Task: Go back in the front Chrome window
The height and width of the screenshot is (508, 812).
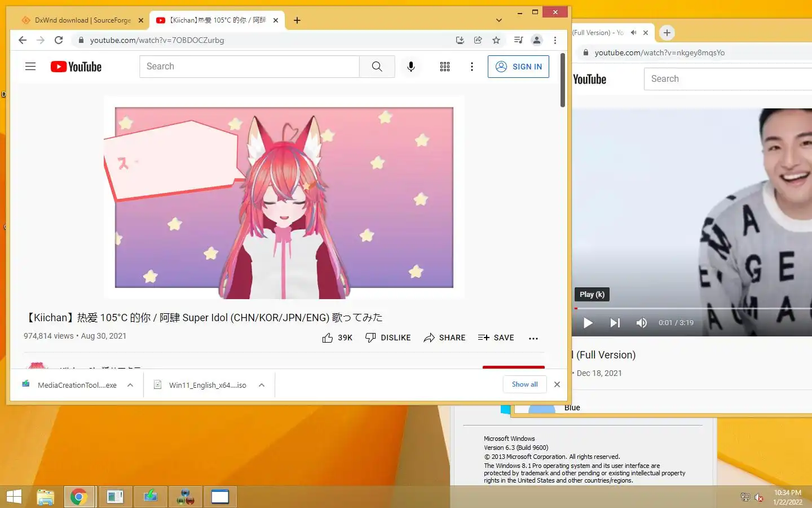Action: (x=23, y=40)
